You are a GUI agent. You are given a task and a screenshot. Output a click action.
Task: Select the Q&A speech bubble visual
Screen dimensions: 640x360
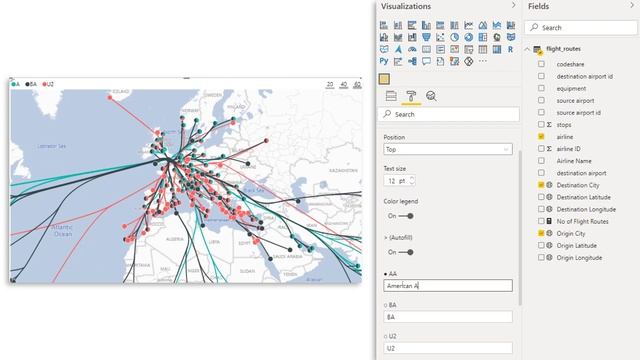[426, 61]
